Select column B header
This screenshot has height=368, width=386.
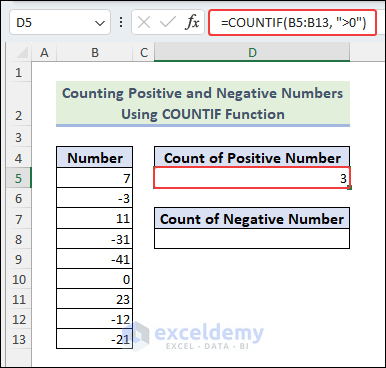[x=95, y=53]
